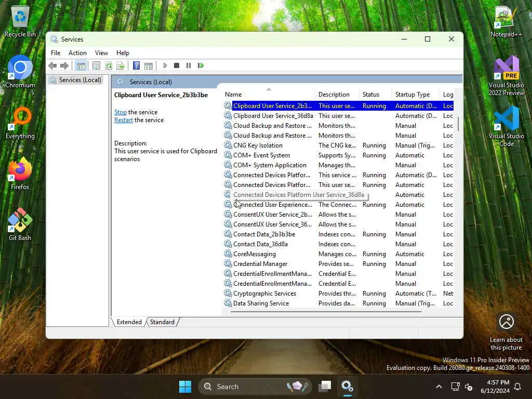Viewport: 532px width, 399px height.
Task: Open the notification bell icon
Action: coord(518,387)
